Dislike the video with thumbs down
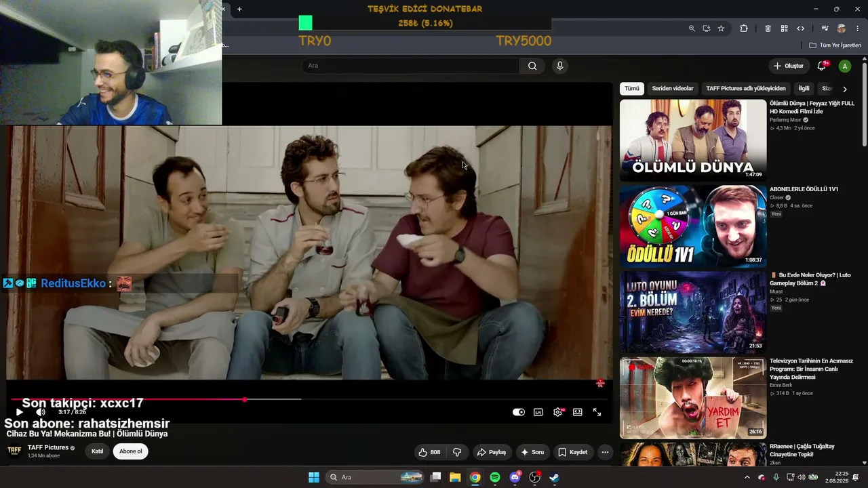The height and width of the screenshot is (488, 868). (x=457, y=452)
